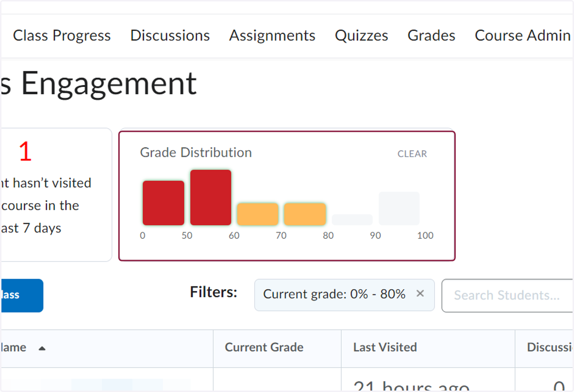Image resolution: width=574 pixels, height=392 pixels.
Task: Select the 90 to 100 grade bar
Action: pos(399,208)
